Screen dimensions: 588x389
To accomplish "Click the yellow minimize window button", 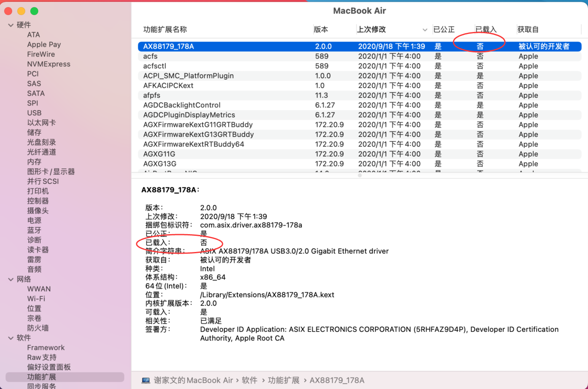I will click(21, 11).
